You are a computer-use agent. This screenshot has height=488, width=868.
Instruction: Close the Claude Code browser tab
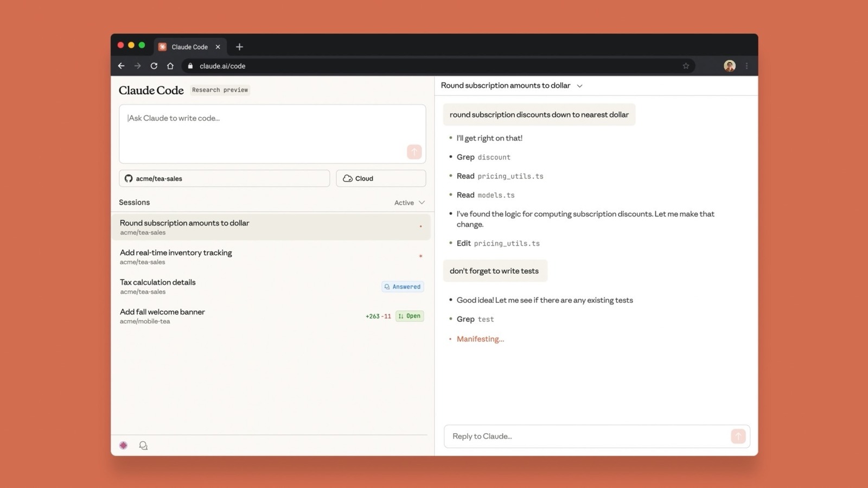(x=218, y=47)
